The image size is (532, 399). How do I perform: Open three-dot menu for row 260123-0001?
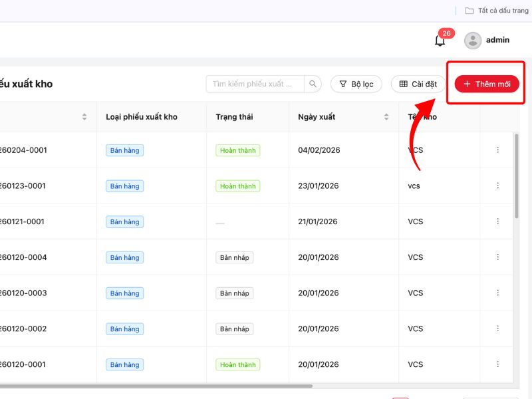click(x=497, y=186)
